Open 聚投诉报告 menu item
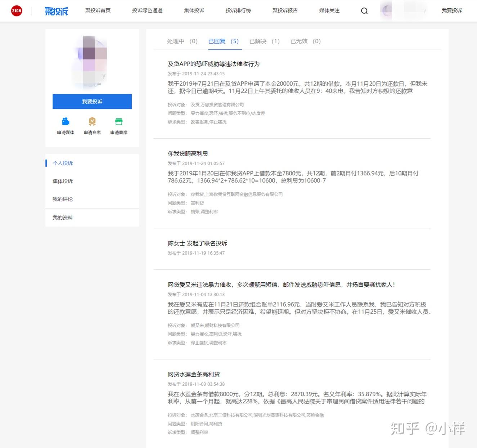This screenshot has height=448, width=477. (285, 11)
